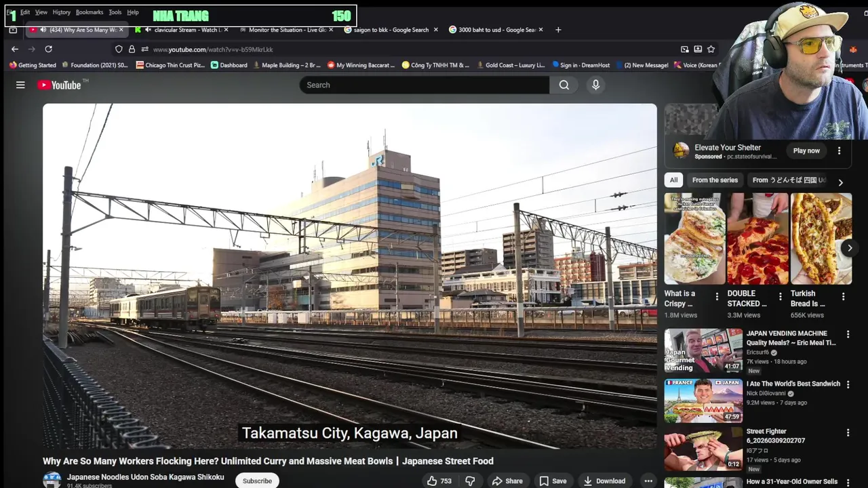Open the Bookmarks menu
The height and width of the screenshot is (488, 868).
point(90,12)
